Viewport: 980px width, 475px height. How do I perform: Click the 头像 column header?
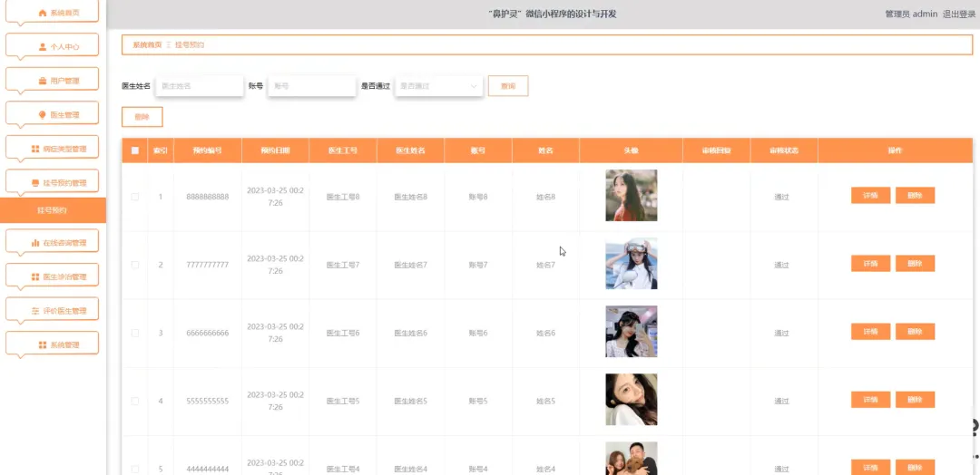(x=632, y=150)
